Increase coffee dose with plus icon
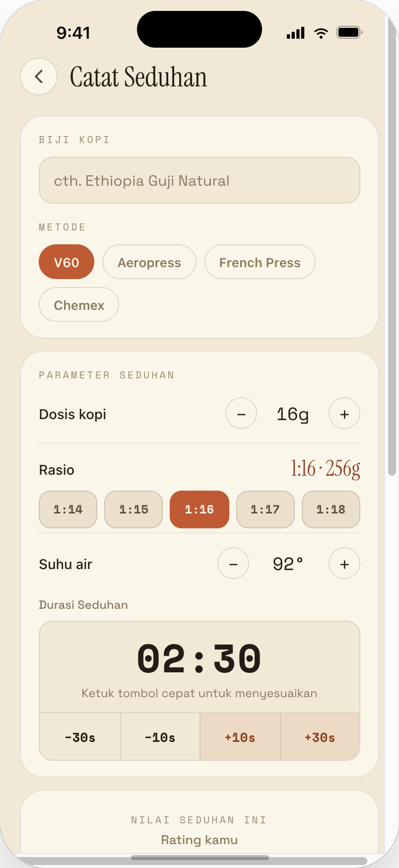 click(x=344, y=413)
